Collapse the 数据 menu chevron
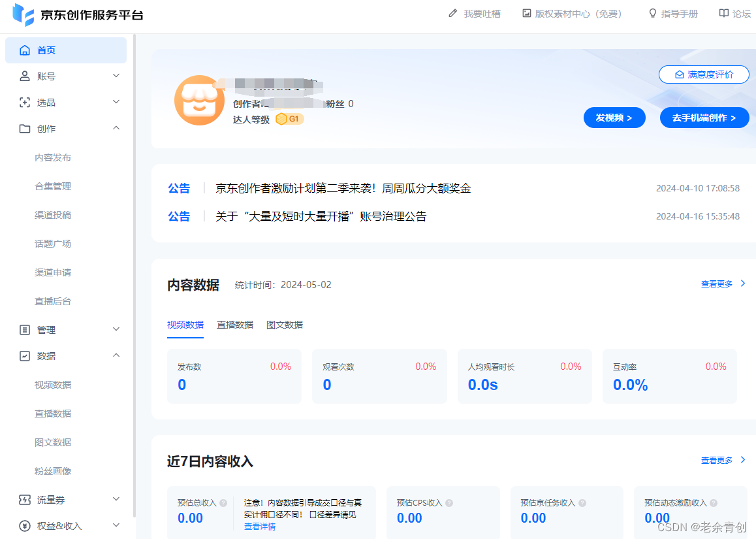 click(116, 355)
